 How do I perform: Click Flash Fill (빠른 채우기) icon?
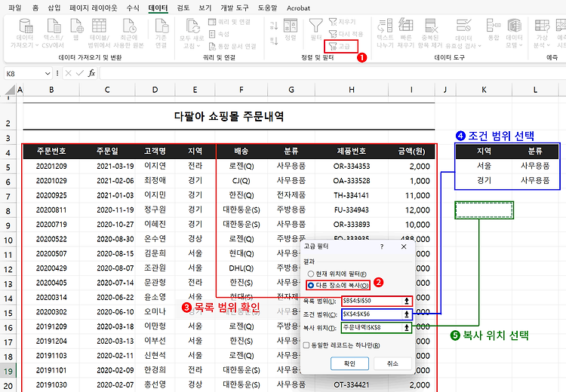(406, 26)
